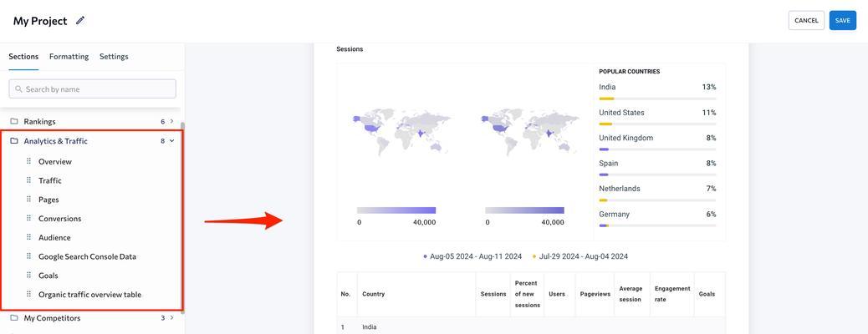The width and height of the screenshot is (868, 334).
Task: Click the Germany percentage progress bar
Action: (x=657, y=225)
